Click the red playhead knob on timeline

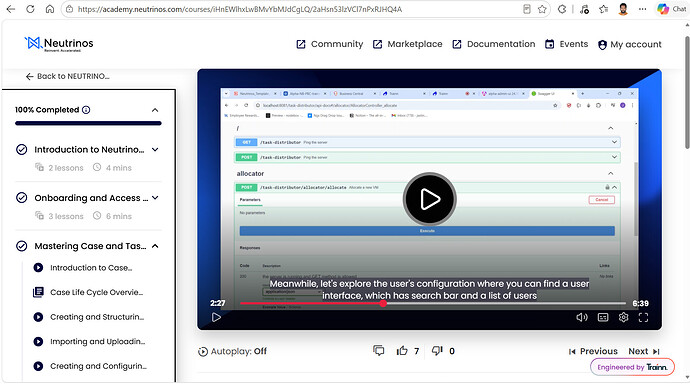click(383, 304)
